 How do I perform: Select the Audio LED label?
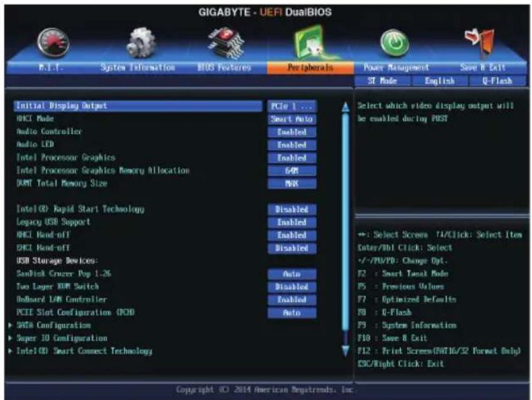[x=35, y=144]
